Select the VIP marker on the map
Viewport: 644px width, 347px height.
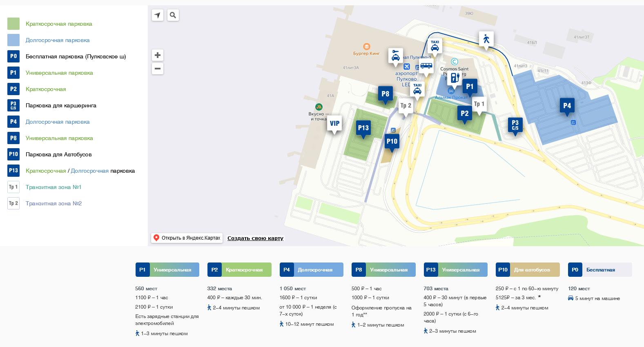pyautogui.click(x=334, y=123)
